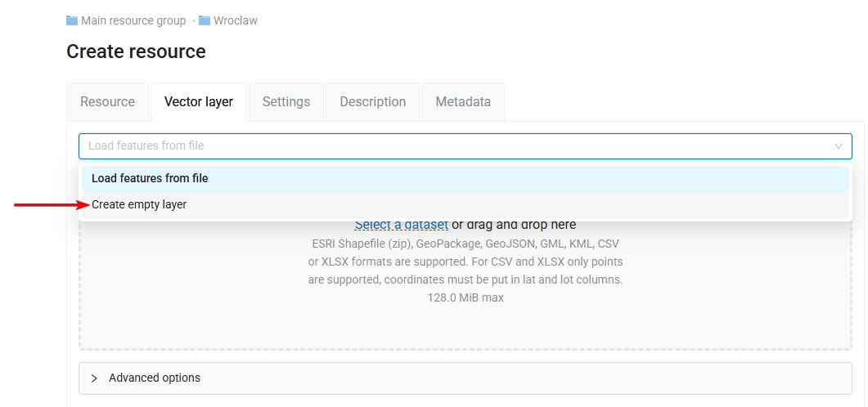The height and width of the screenshot is (407, 868).
Task: Open the Settings tab
Action: coord(286,102)
